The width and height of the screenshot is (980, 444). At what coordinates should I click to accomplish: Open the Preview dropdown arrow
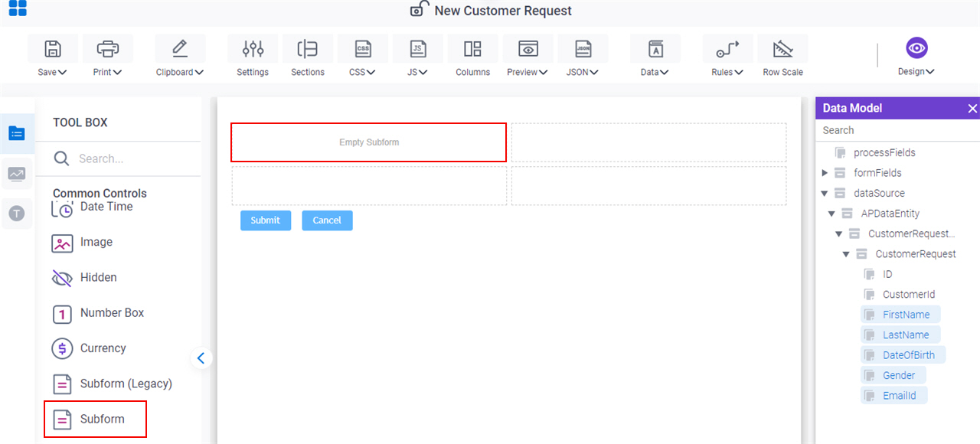[x=544, y=72]
